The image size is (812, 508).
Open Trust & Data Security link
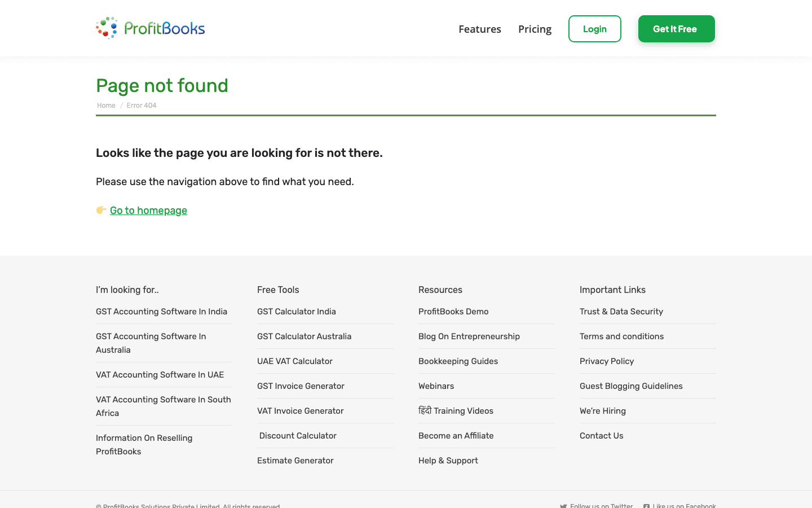(621, 312)
